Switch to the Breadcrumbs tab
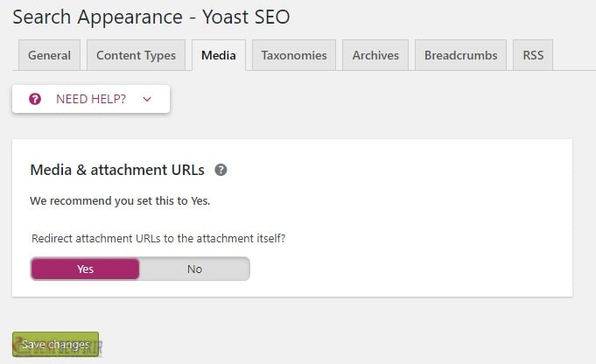The width and height of the screenshot is (596, 364). tap(460, 55)
